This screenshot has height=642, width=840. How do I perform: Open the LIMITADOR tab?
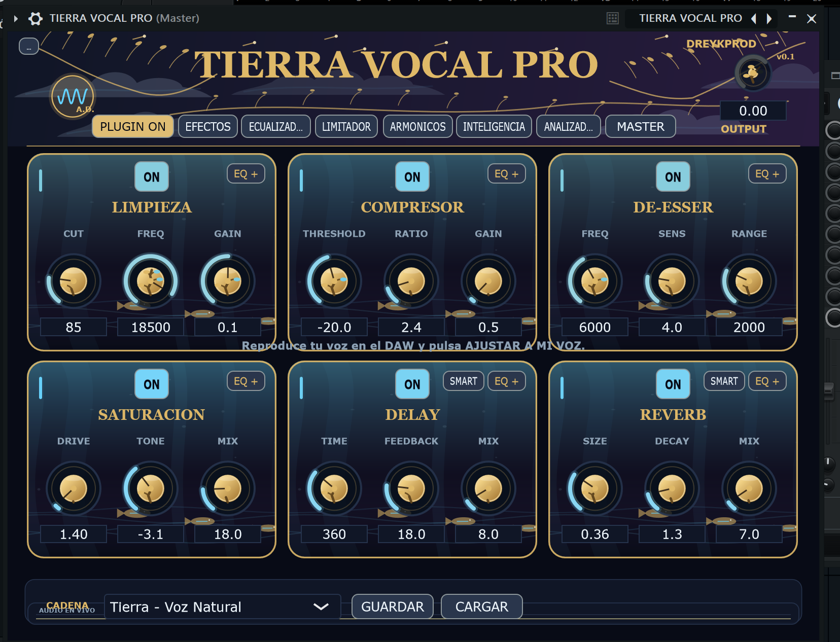pyautogui.click(x=346, y=126)
